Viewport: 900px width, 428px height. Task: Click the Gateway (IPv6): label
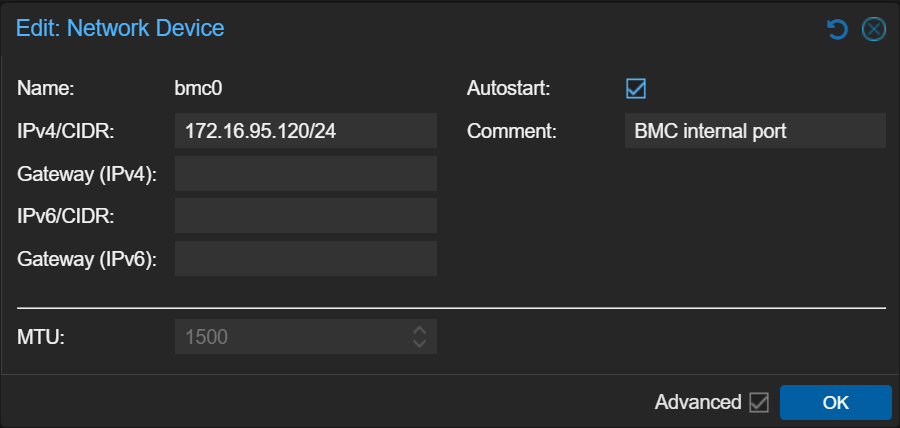[87, 259]
